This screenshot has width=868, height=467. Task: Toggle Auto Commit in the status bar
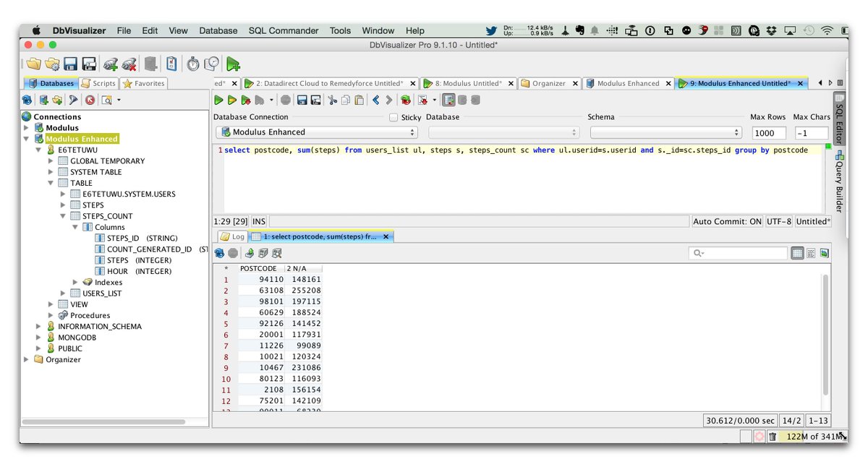(727, 222)
